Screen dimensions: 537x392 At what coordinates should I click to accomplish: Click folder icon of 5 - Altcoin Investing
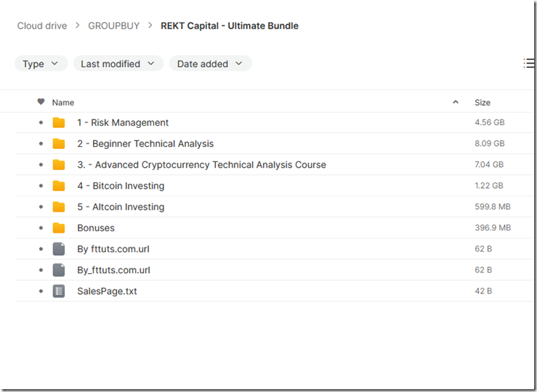coord(59,207)
